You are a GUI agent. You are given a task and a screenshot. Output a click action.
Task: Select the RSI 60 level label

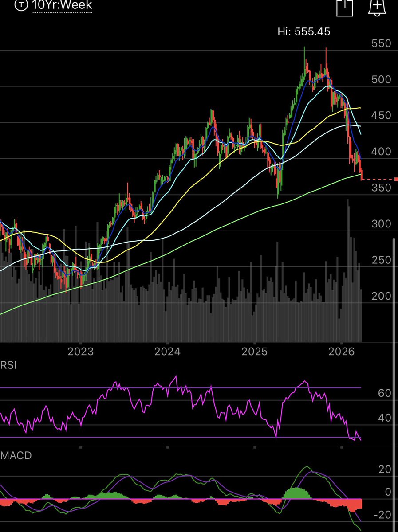(x=385, y=393)
